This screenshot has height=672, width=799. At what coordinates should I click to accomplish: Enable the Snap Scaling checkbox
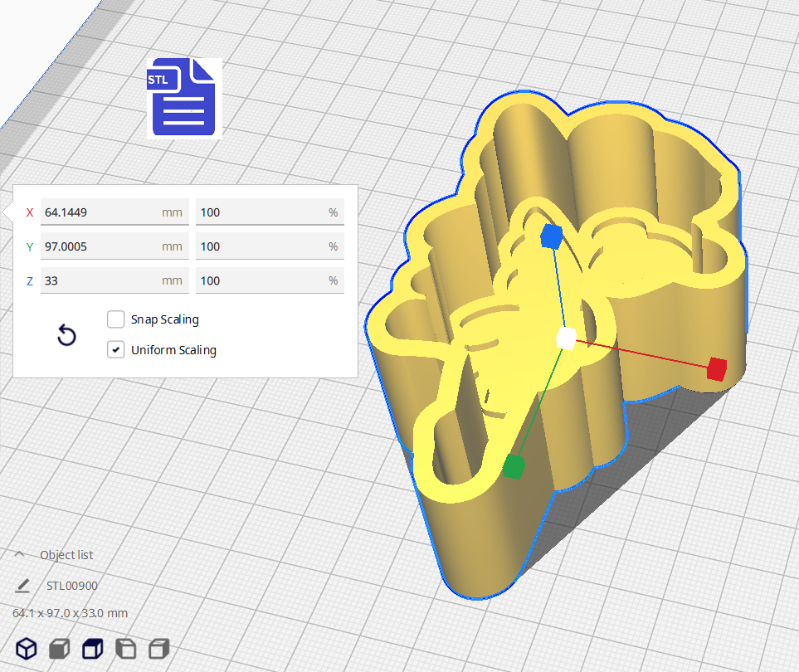116,319
